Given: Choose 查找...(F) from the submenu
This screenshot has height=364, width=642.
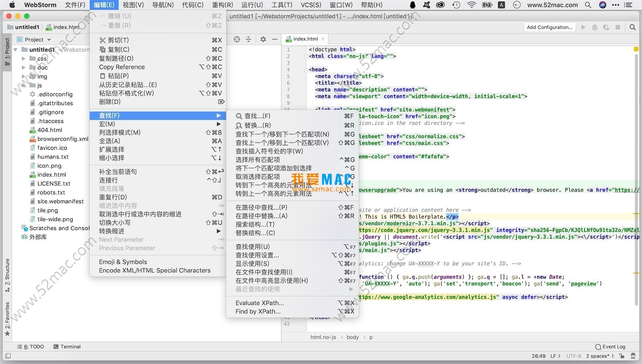Looking at the screenshot, I should click(292, 116).
